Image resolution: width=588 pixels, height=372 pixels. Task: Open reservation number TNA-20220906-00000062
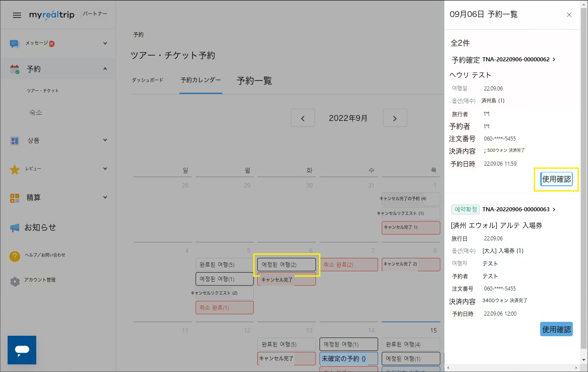516,60
